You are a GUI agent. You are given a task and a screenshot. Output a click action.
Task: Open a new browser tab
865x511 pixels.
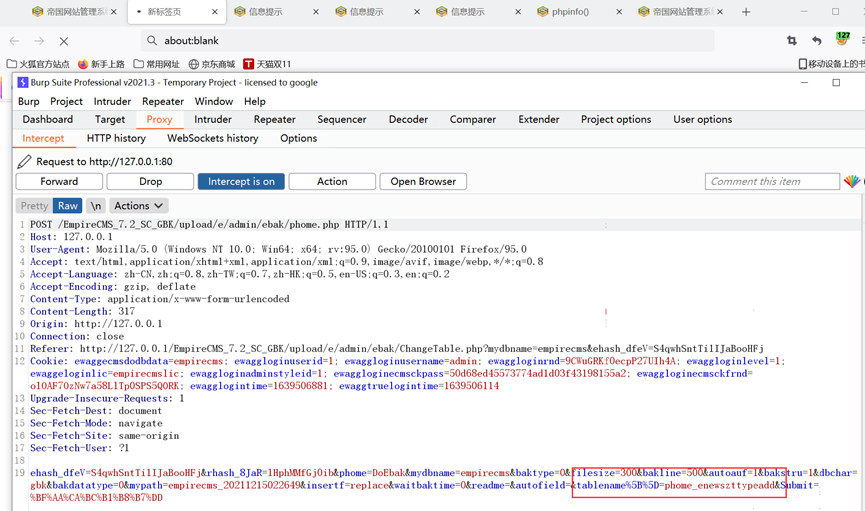[746, 12]
